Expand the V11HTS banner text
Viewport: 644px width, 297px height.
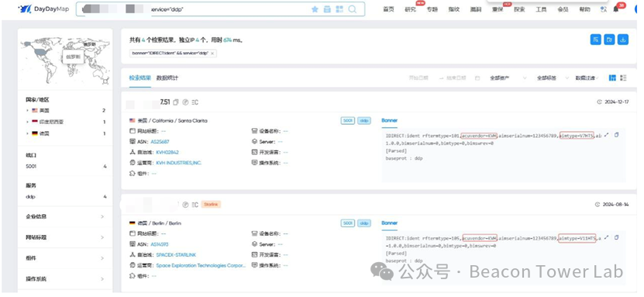[606, 237]
